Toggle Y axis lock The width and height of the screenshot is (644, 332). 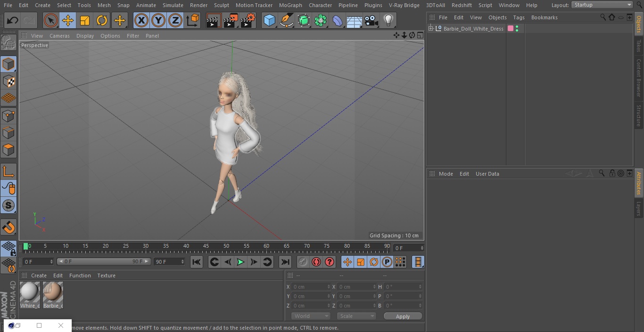(158, 20)
